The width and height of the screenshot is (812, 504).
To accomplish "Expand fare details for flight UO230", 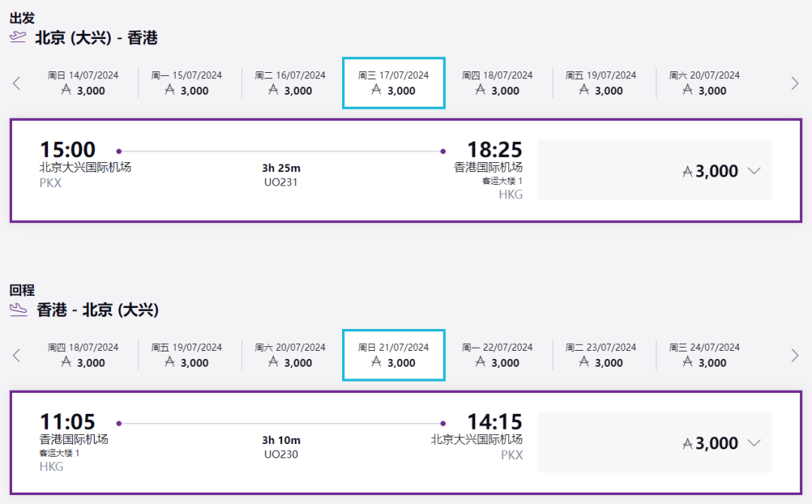I will (x=754, y=443).
